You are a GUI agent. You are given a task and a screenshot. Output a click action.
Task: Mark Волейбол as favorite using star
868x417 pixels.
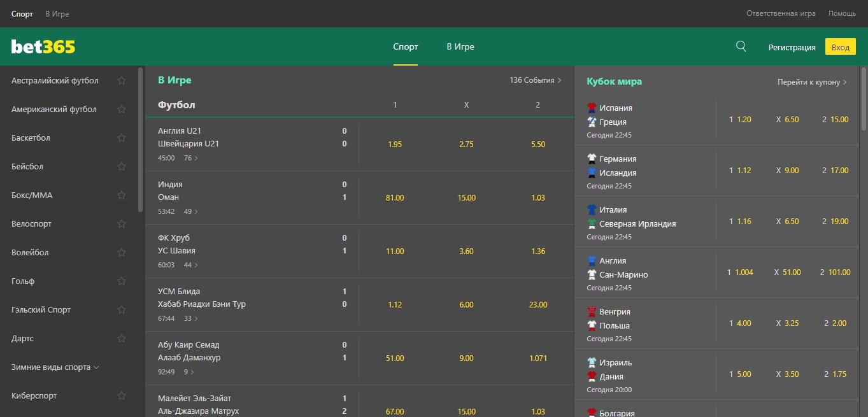pyautogui.click(x=122, y=253)
